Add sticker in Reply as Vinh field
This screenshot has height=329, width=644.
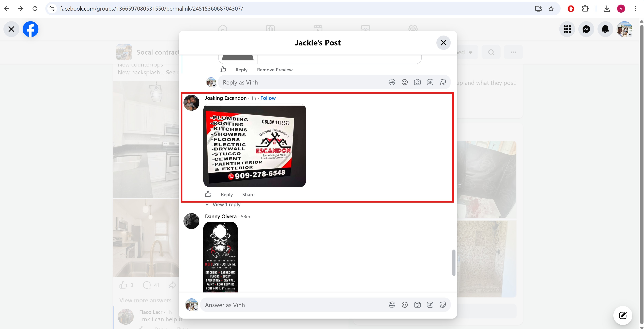443,82
